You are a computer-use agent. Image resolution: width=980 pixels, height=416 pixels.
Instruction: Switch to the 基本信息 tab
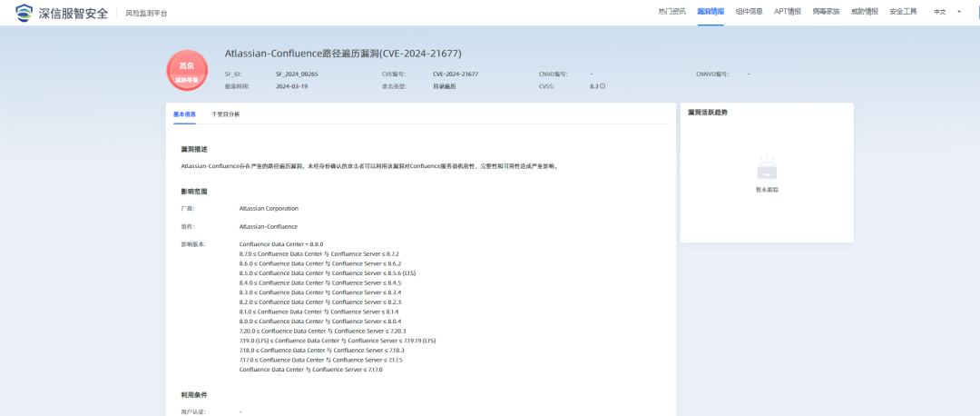pos(184,114)
